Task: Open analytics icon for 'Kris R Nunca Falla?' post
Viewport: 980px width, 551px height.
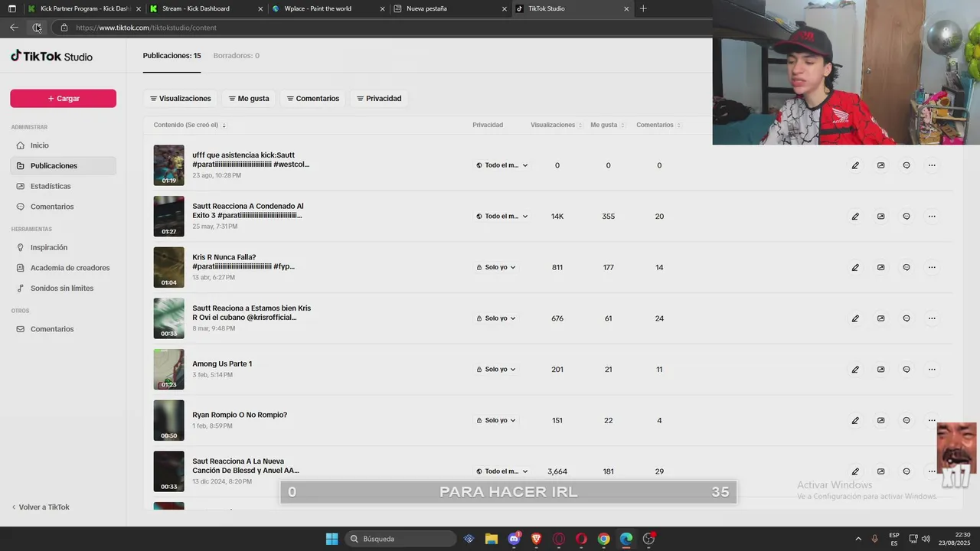Action: coord(880,267)
